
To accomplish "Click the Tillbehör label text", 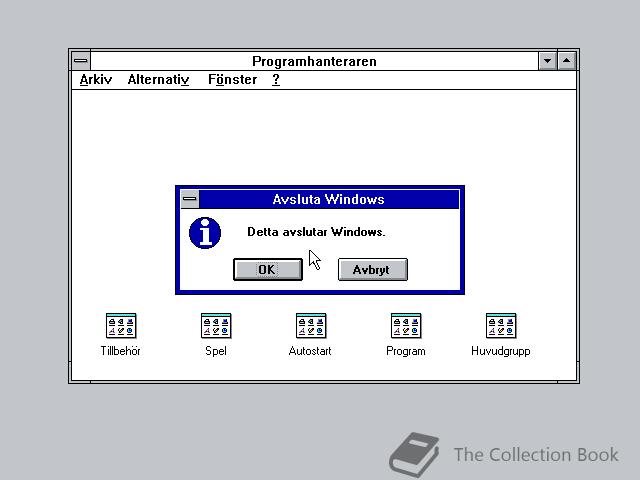I will tap(121, 351).
